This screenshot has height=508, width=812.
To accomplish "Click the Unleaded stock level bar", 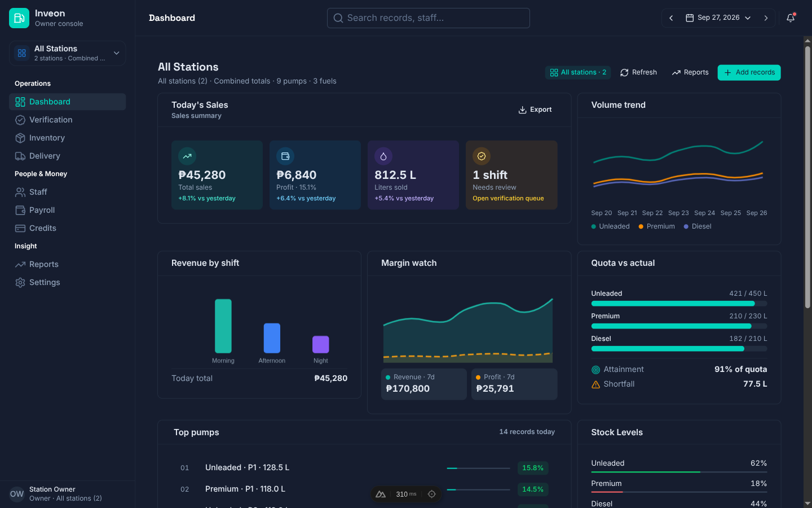I will click(679, 472).
